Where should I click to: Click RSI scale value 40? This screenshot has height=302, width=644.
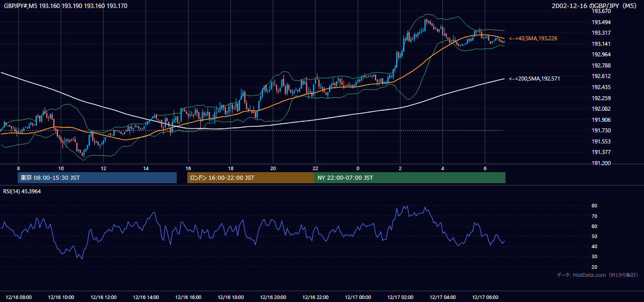point(595,246)
